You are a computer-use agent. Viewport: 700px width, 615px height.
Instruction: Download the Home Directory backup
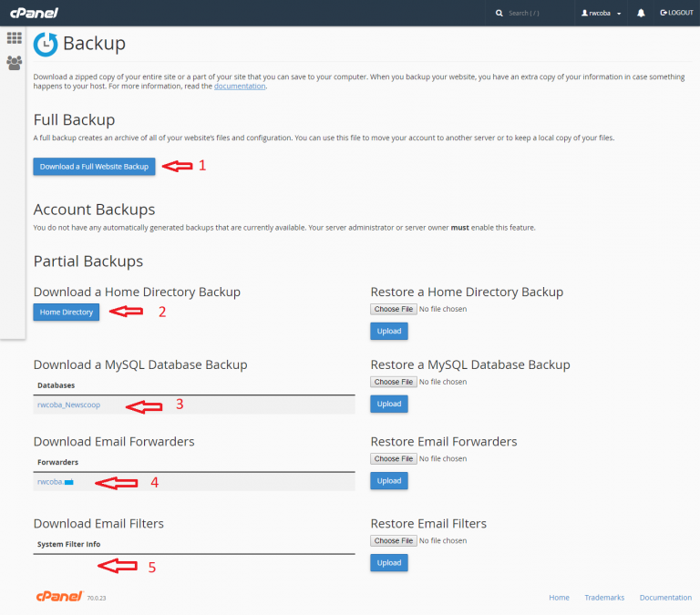click(66, 312)
